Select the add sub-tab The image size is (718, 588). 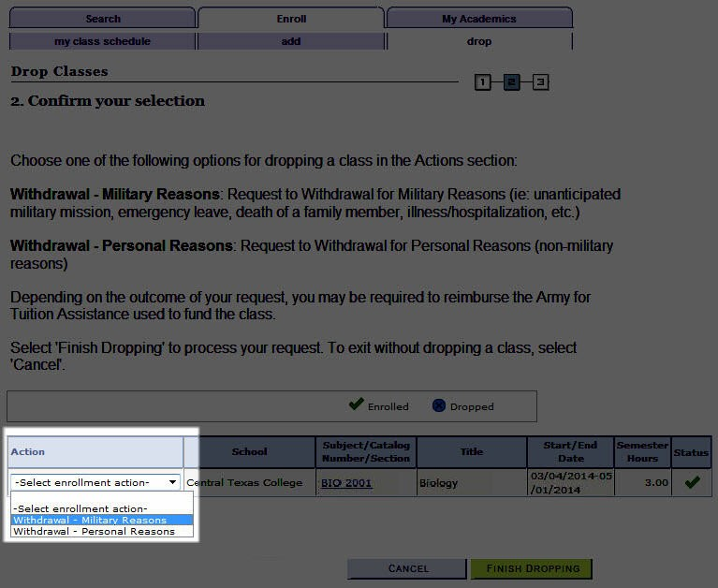(291, 41)
